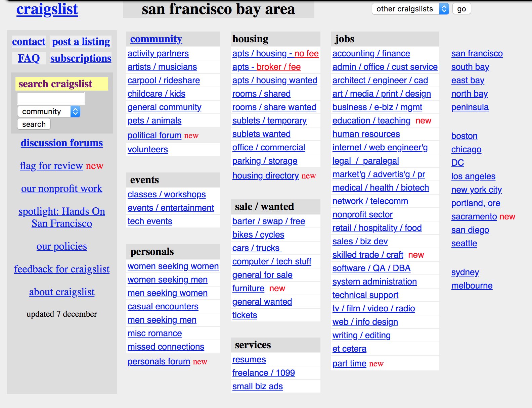The height and width of the screenshot is (408, 532).
Task: Open sacramento craigslist
Action: [x=474, y=216]
